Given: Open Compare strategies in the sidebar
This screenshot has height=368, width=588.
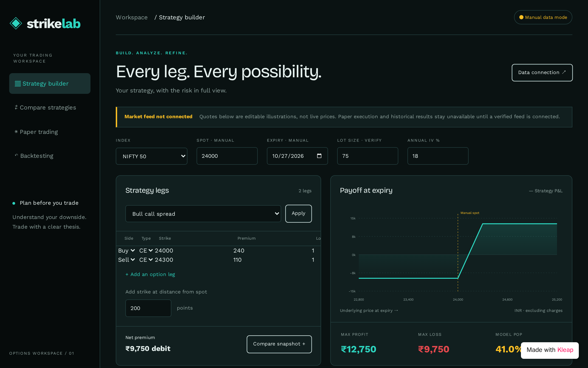Looking at the screenshot, I should [x=50, y=108].
